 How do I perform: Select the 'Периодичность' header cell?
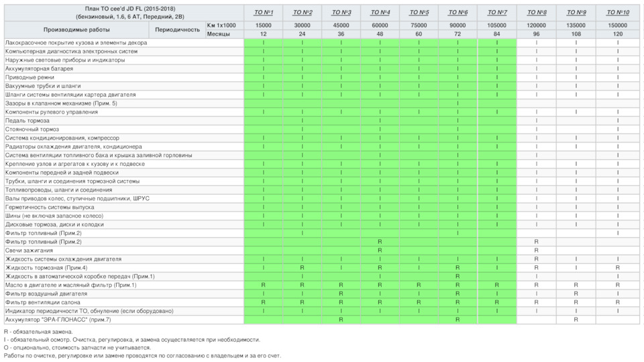177,30
